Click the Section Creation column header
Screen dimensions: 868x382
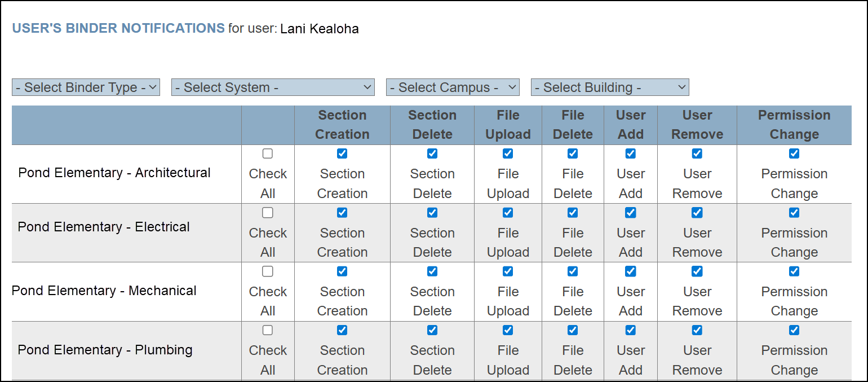(x=342, y=125)
